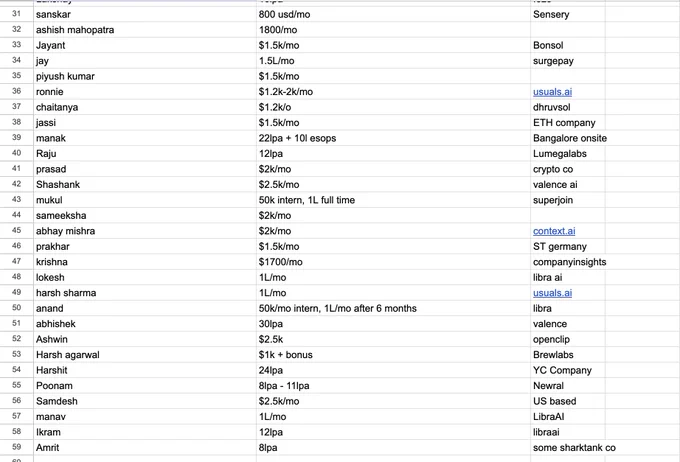
Task: Select the 'prasad' name cell
Action: click(x=145, y=169)
